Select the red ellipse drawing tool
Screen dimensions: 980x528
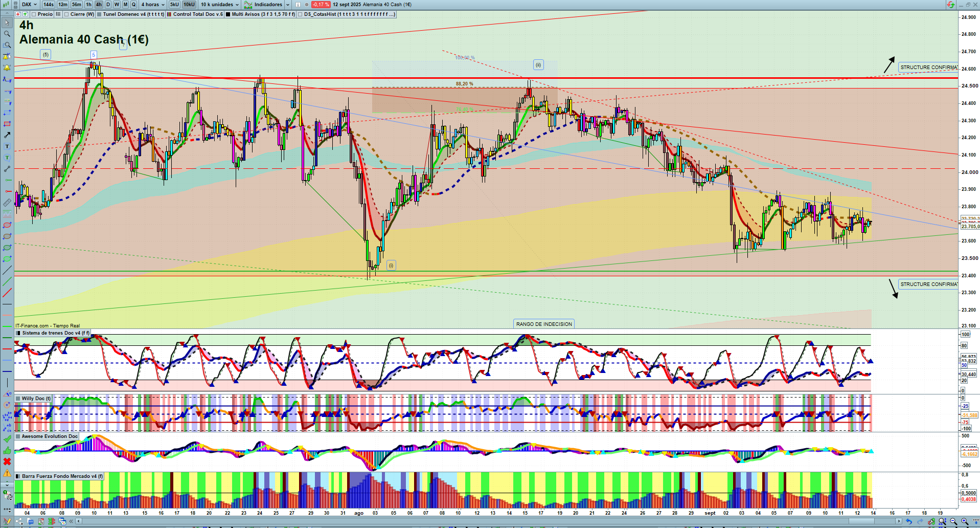7,225
